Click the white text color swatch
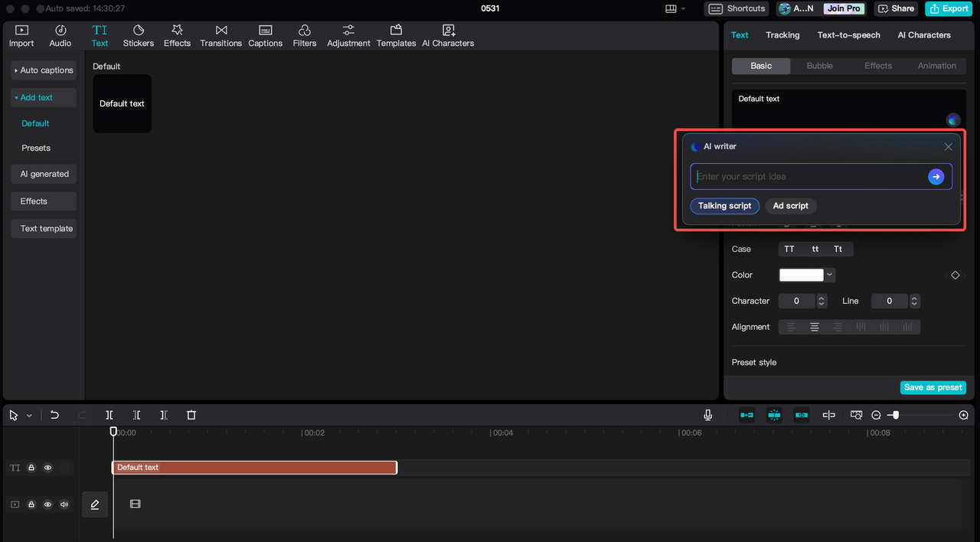The width and height of the screenshot is (980, 542). click(x=802, y=275)
